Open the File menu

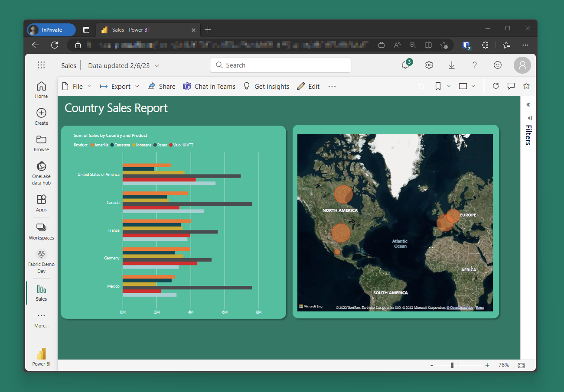(77, 86)
